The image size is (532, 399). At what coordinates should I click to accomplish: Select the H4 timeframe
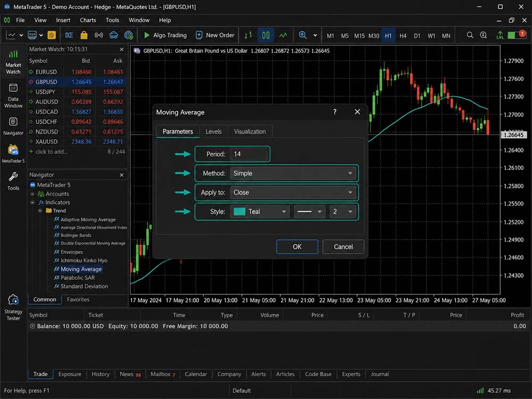[403, 36]
